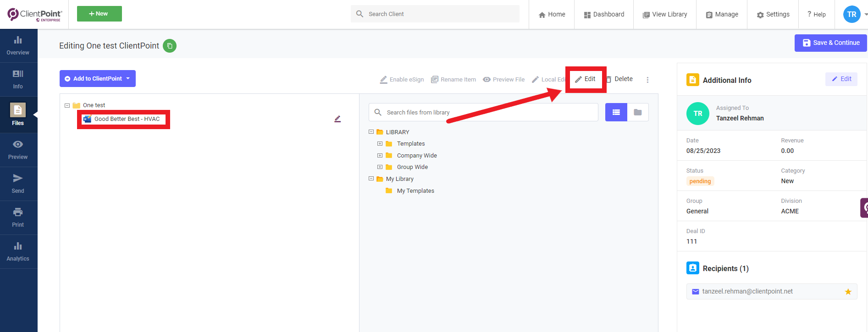Open View Library in top navigation
The height and width of the screenshot is (332, 868).
tap(665, 14)
